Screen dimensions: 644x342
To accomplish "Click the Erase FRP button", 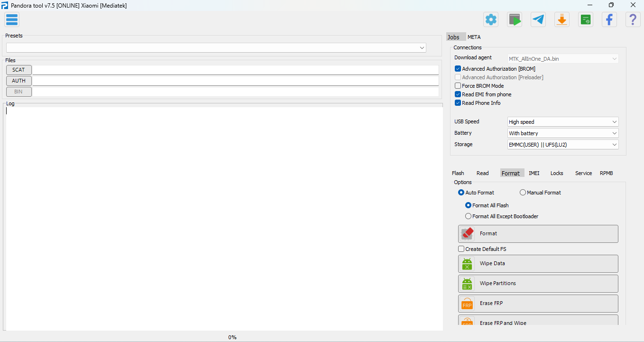I will tap(538, 304).
